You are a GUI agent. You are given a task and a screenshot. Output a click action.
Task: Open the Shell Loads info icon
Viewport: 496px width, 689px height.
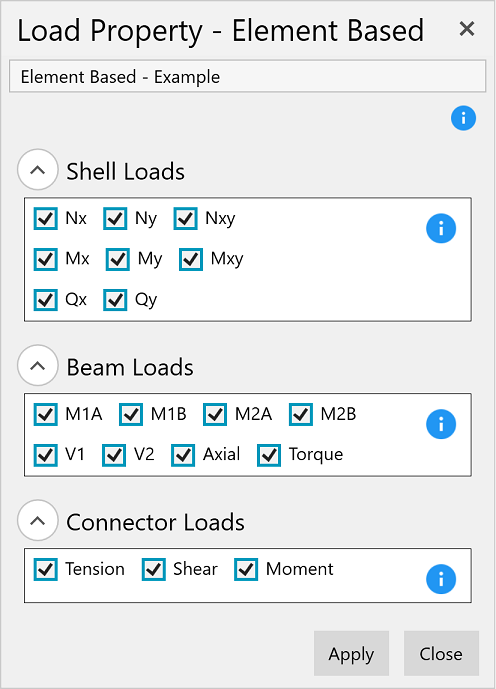click(x=441, y=228)
